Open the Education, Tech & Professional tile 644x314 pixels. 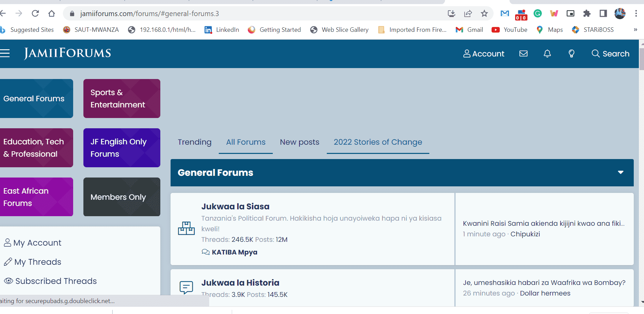point(36,148)
